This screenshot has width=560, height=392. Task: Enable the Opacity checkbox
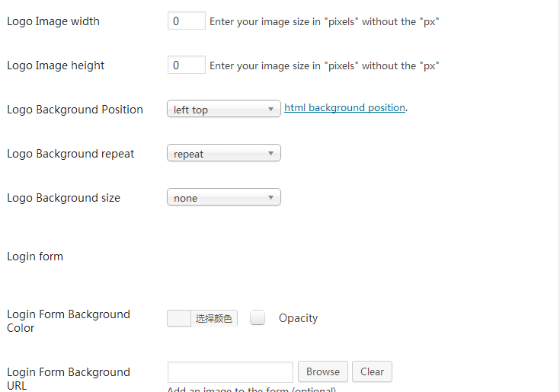coord(258,318)
